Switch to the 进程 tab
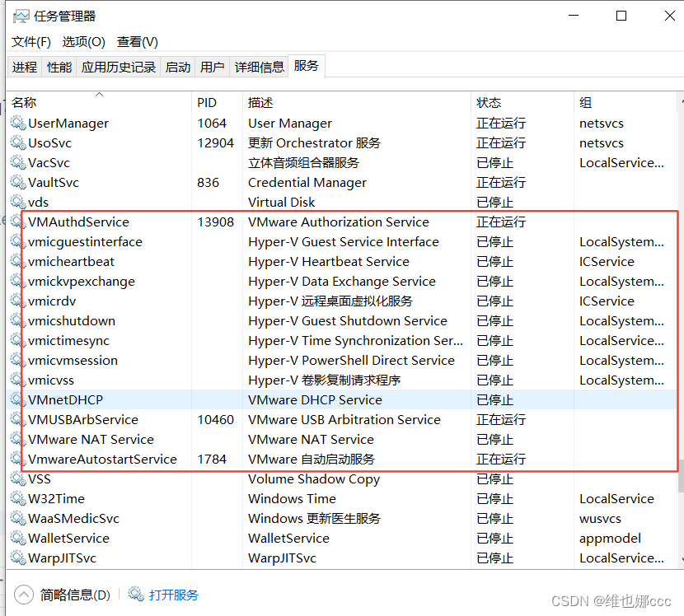Image resolution: width=684 pixels, height=616 pixels. [25, 67]
